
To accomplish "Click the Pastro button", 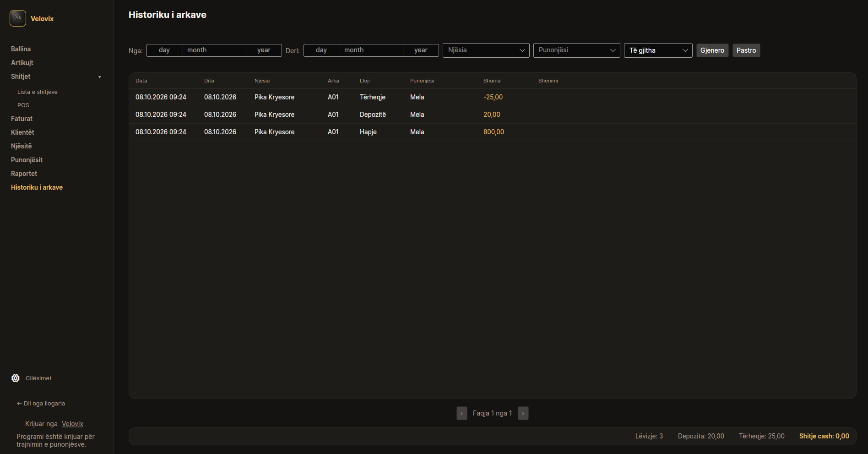I will [746, 50].
